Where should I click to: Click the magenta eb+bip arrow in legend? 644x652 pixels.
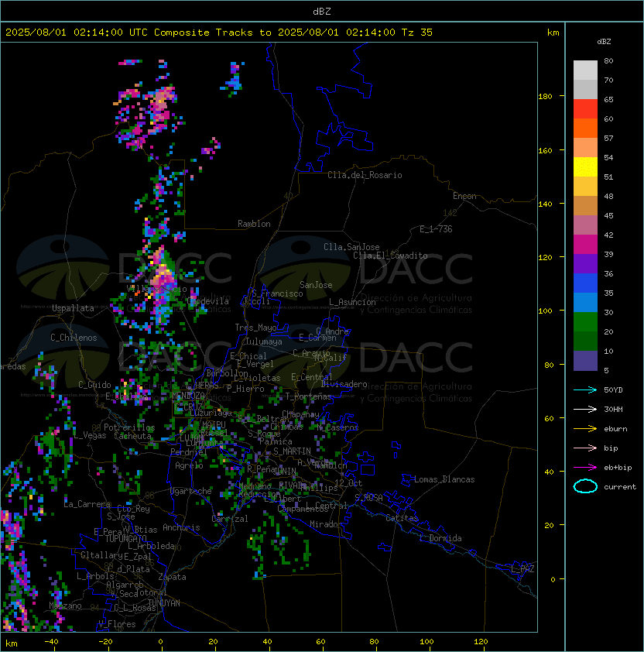585,468
